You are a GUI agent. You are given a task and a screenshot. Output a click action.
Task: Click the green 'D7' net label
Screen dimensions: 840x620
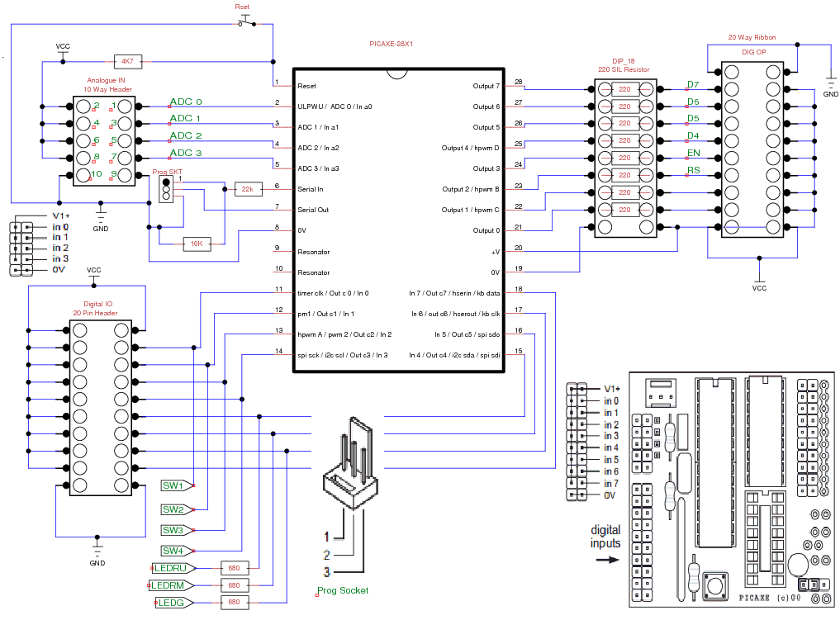click(x=693, y=84)
